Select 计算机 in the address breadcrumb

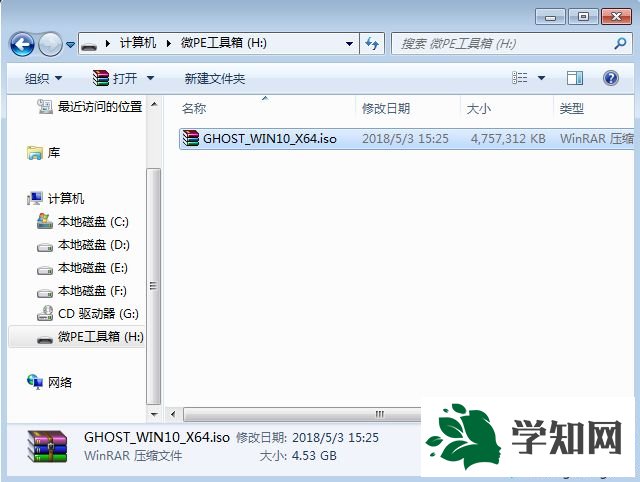point(138,43)
